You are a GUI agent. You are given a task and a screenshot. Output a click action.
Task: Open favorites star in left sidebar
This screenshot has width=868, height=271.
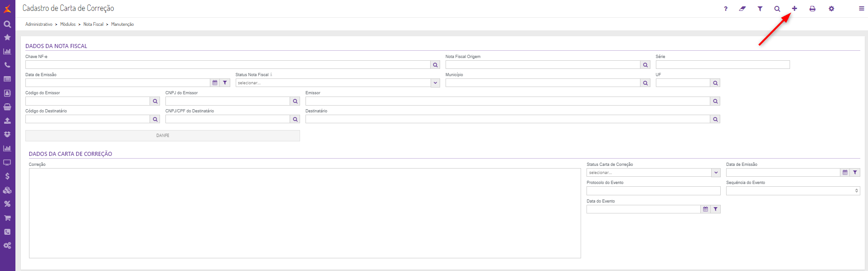pos(7,38)
